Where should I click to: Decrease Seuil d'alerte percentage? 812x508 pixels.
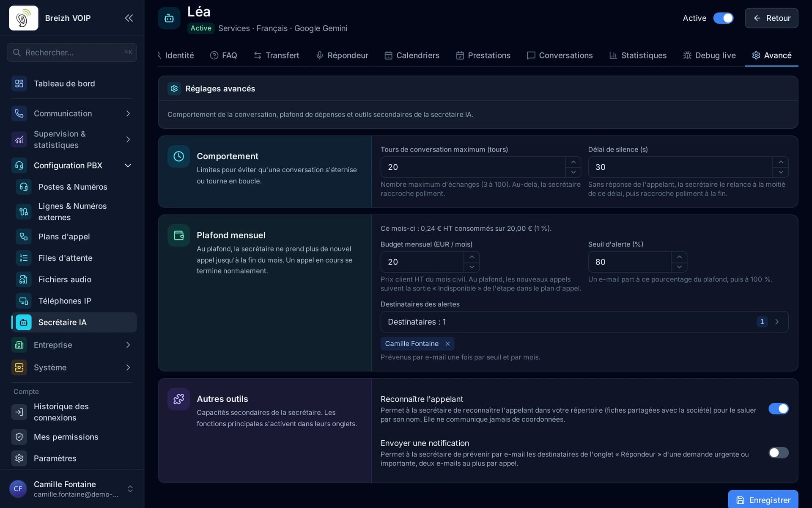coord(679,267)
